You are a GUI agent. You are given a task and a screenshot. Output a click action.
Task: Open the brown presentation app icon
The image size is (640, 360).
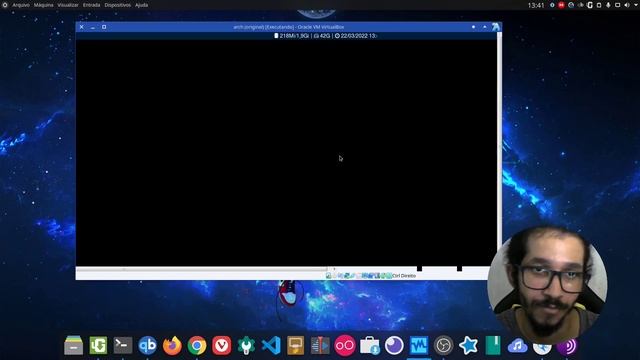pyautogui.click(x=296, y=345)
